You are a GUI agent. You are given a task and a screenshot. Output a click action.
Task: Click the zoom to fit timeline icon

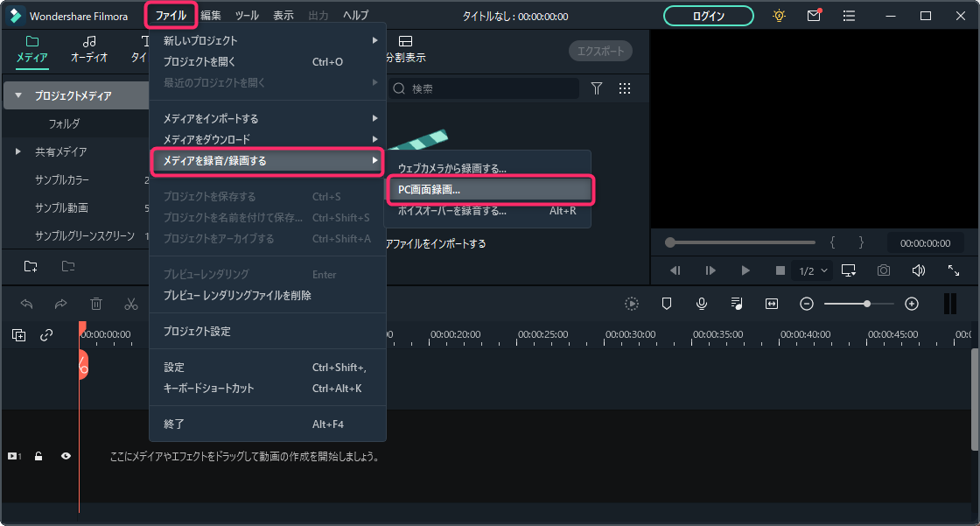772,304
